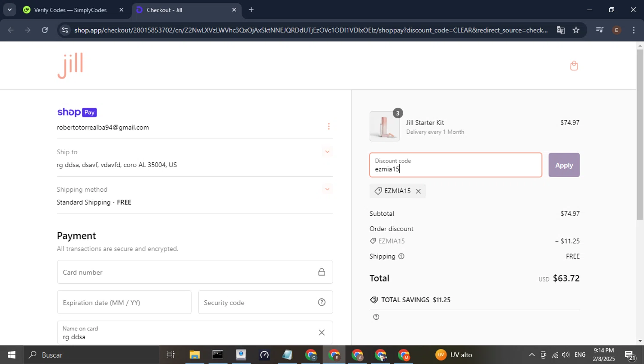Click the Card number field

click(x=194, y=272)
